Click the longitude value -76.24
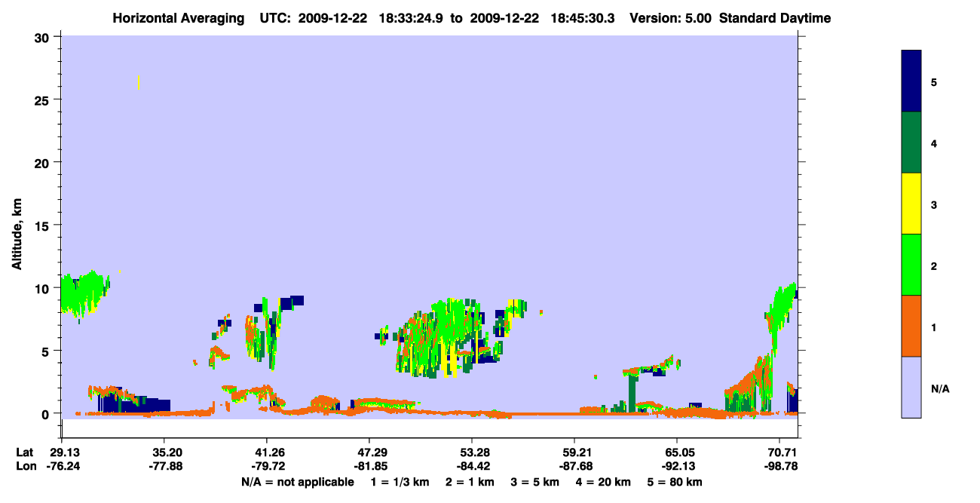Viewport: 980px width, 503px height. tap(62, 466)
